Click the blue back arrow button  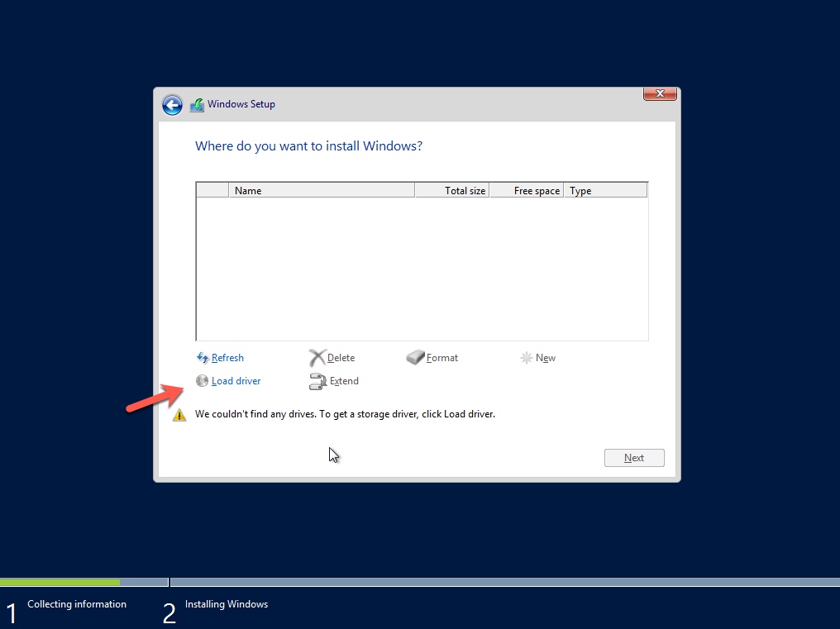(x=172, y=105)
